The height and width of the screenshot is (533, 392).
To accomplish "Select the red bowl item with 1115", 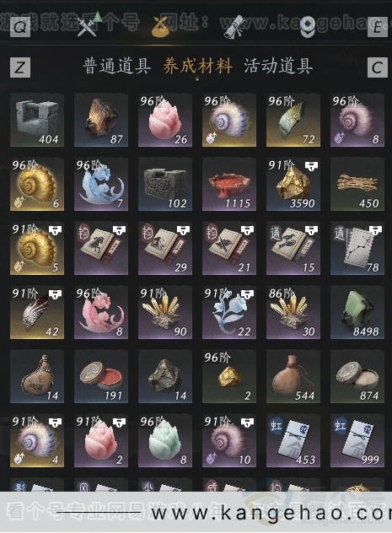I will click(229, 184).
